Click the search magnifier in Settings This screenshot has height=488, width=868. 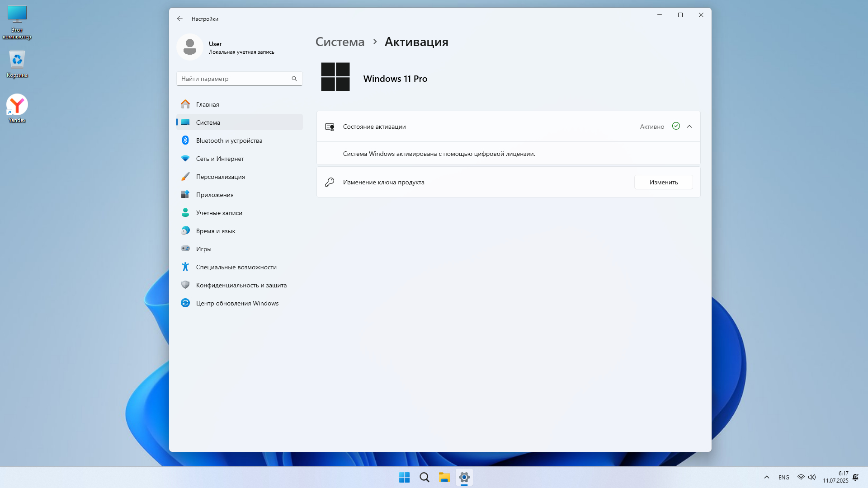coord(294,79)
